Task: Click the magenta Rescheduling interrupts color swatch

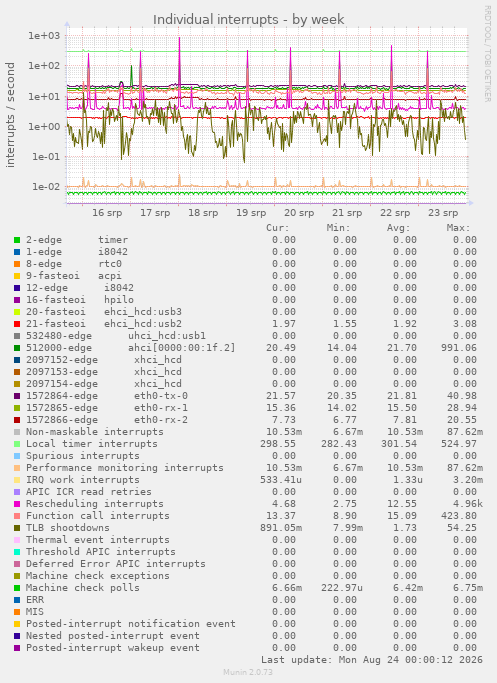Action: pyautogui.click(x=17, y=504)
